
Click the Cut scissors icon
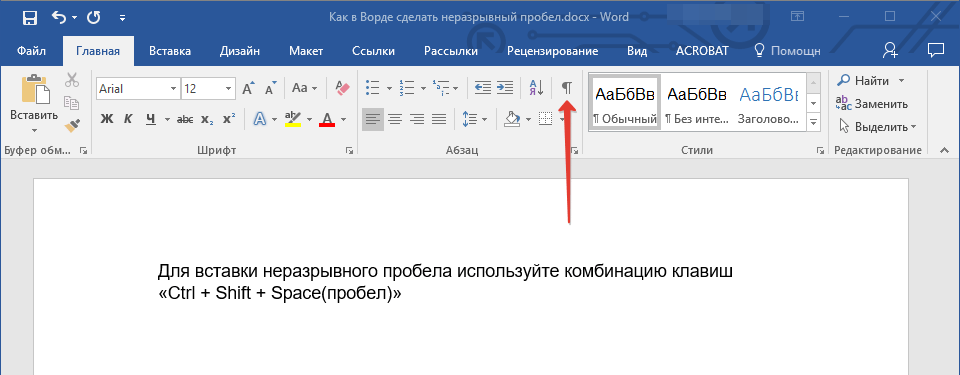(x=72, y=80)
